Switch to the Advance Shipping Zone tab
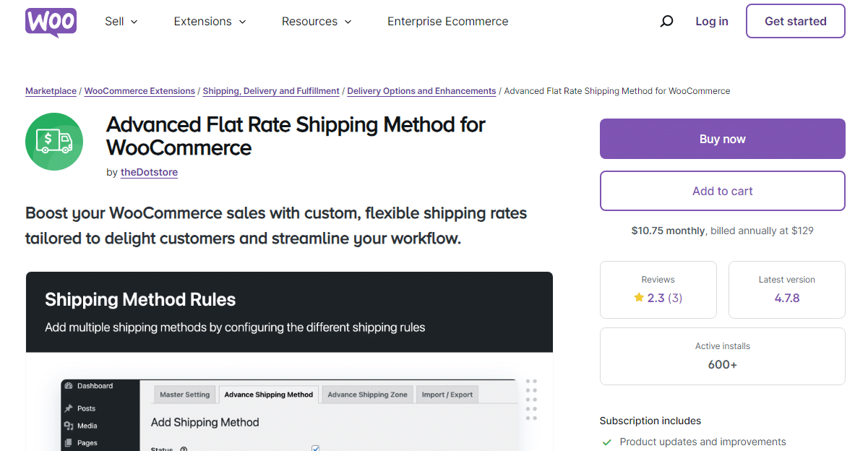The image size is (868, 451). coord(367,394)
